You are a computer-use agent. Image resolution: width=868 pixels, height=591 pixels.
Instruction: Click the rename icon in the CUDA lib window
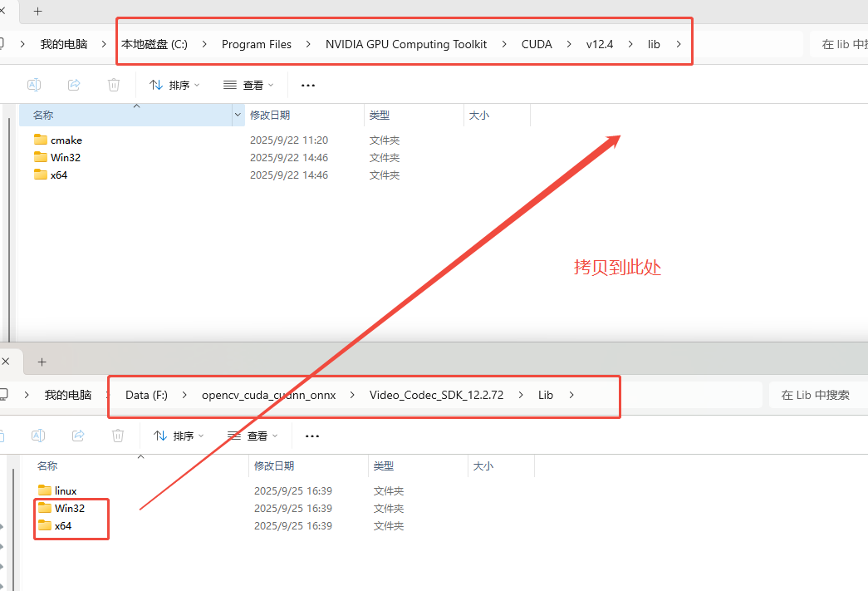pos(34,85)
